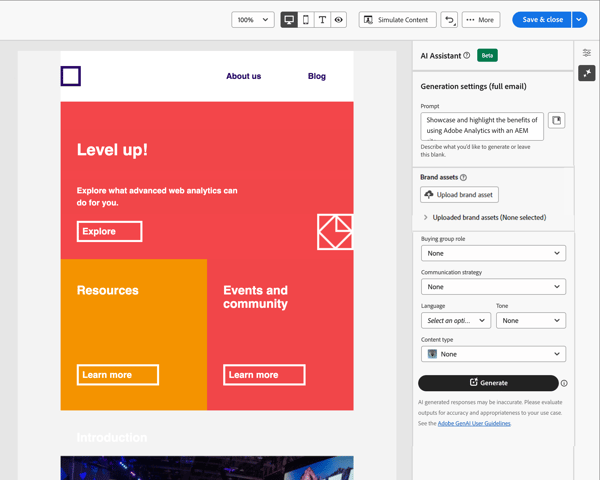The height and width of the screenshot is (480, 600).
Task: Click Learn more under Resources
Action: [118, 375]
